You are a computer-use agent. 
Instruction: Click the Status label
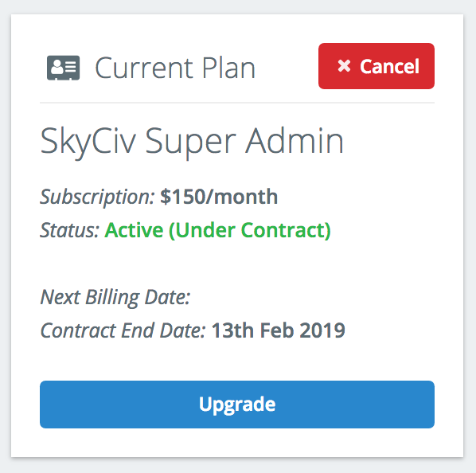click(69, 230)
